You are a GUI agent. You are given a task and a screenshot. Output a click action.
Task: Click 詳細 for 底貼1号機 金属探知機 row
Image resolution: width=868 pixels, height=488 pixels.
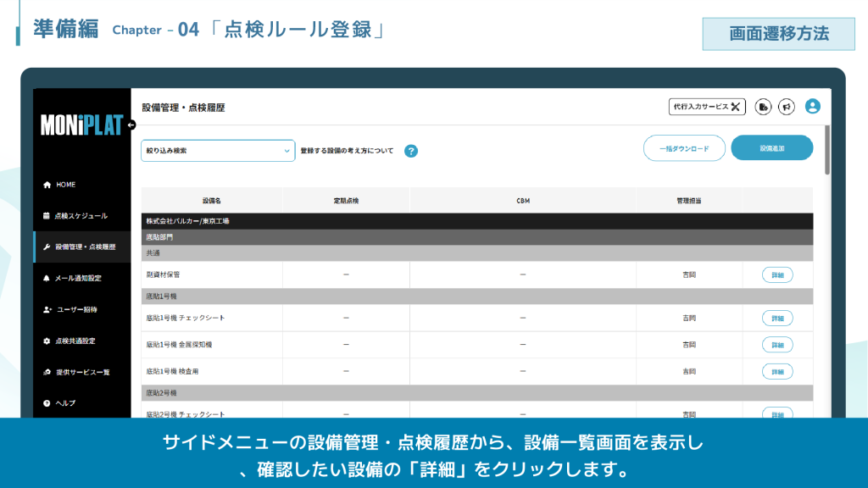[x=777, y=345]
